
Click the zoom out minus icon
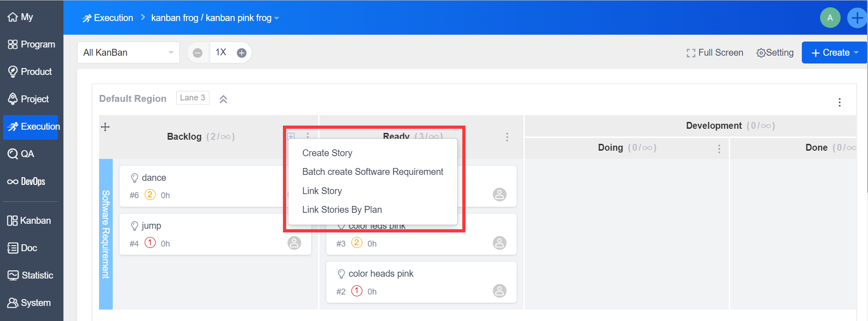(x=198, y=53)
